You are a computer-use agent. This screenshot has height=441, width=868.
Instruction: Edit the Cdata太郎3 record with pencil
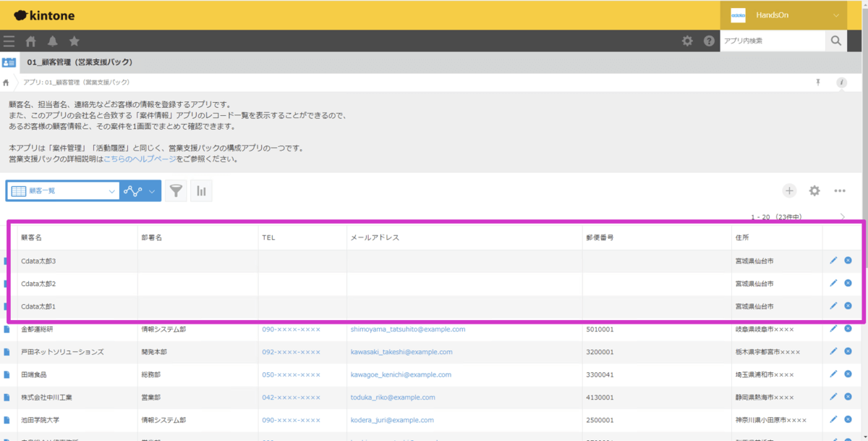[x=833, y=261]
